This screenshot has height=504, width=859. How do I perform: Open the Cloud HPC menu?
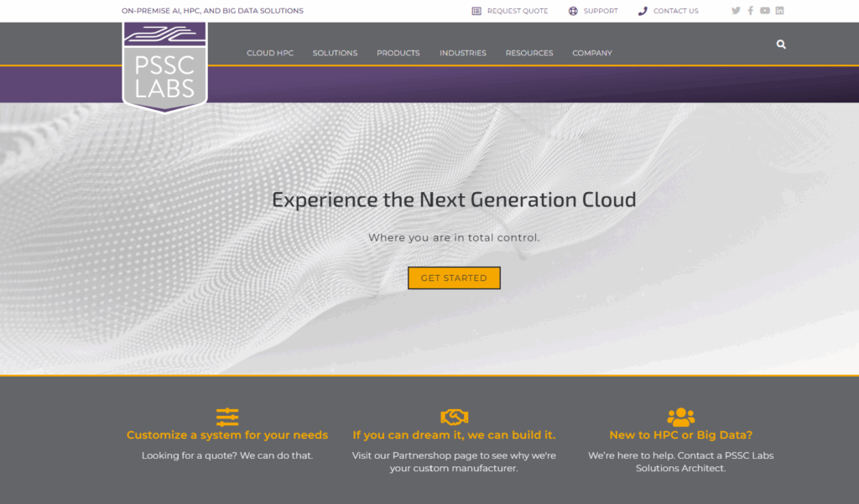tap(270, 53)
